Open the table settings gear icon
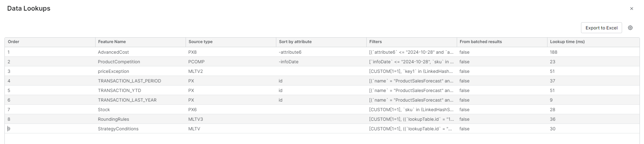 point(630,28)
